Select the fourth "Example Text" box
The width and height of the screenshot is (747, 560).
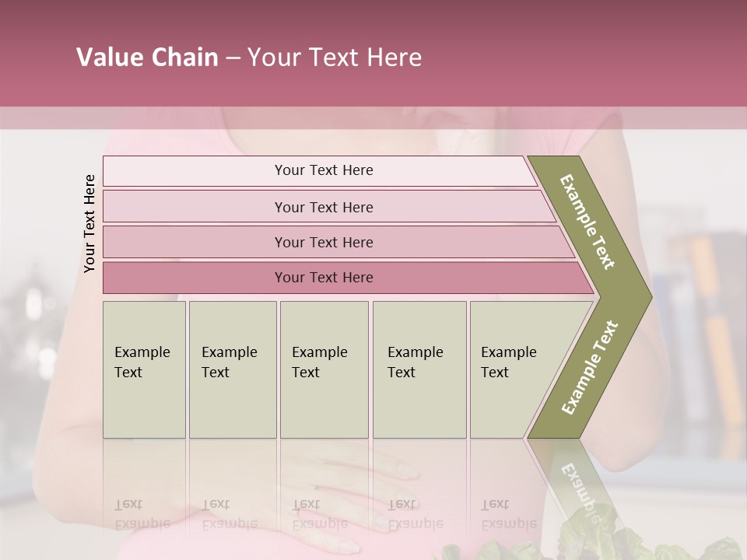419,369
